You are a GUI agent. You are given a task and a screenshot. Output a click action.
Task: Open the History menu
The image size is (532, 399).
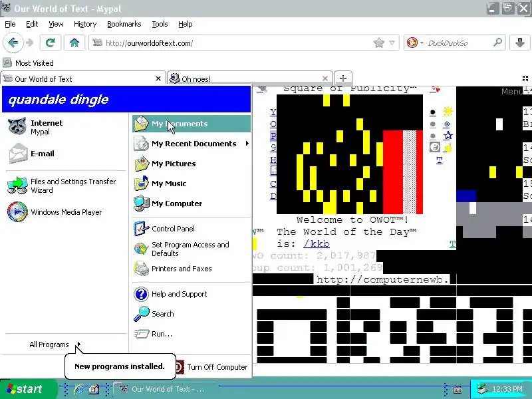point(85,24)
